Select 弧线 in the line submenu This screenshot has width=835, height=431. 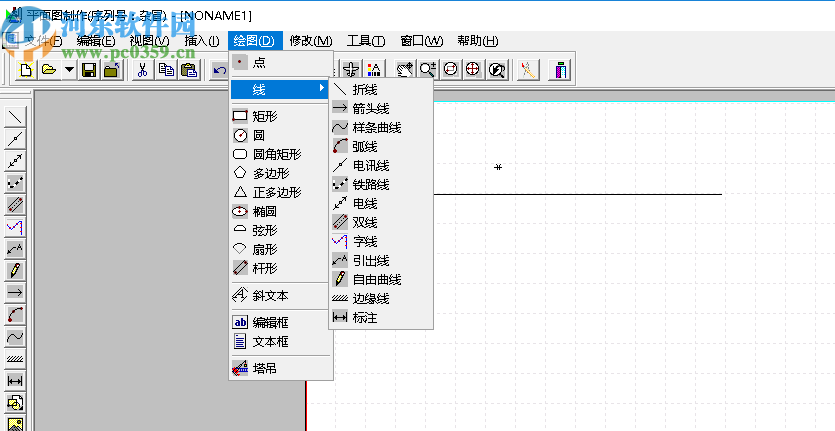click(x=381, y=147)
